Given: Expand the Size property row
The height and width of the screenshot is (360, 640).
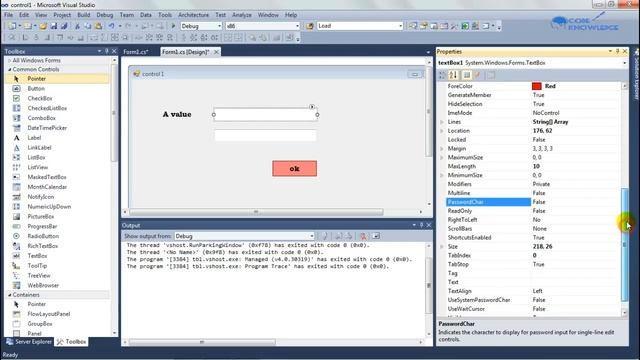Looking at the screenshot, I should click(442, 247).
